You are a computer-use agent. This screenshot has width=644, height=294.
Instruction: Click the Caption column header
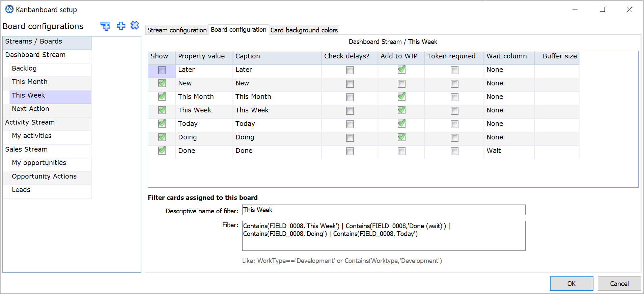pos(277,58)
